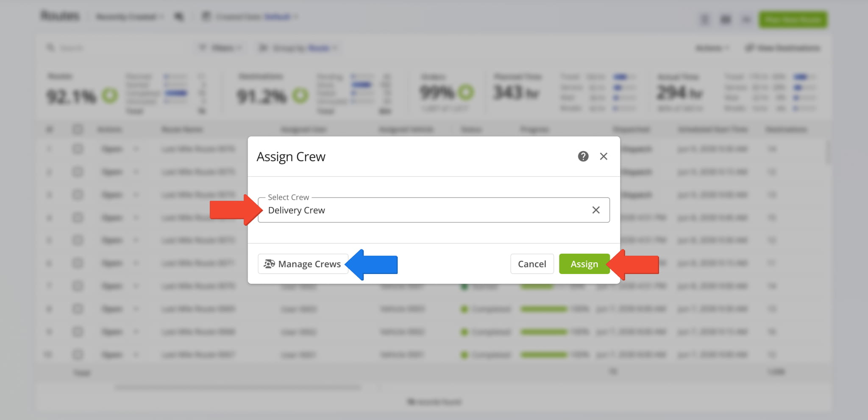Click the Manage Crews button
The width and height of the screenshot is (868, 420).
(x=303, y=264)
